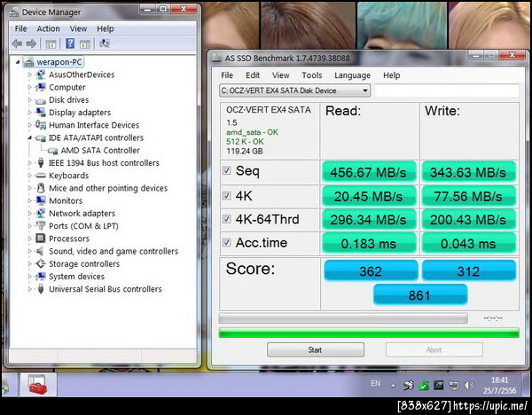Screen dimensions: 532x415
Task: Select the Human Interface Devices icon
Action: tap(41, 125)
